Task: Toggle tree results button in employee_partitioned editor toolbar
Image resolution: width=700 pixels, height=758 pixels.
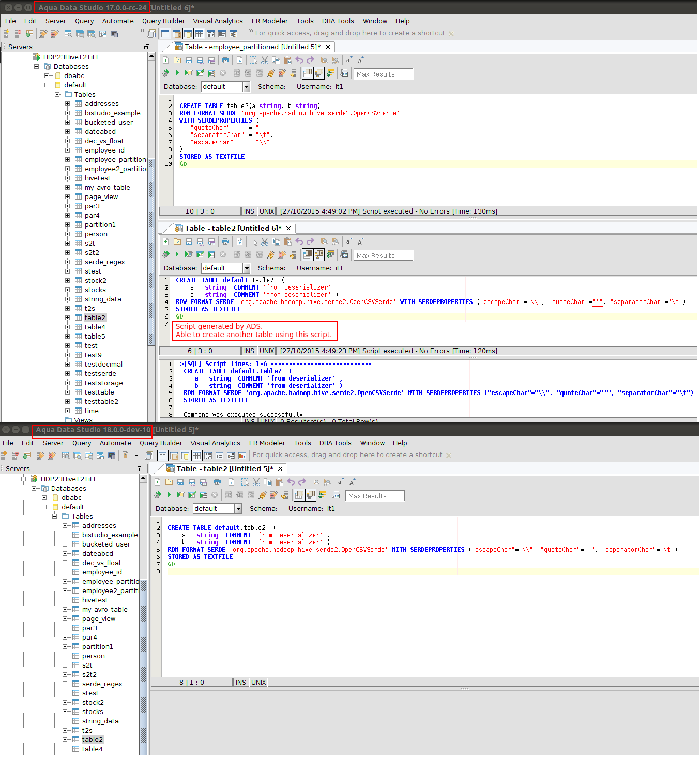Action: tap(319, 73)
